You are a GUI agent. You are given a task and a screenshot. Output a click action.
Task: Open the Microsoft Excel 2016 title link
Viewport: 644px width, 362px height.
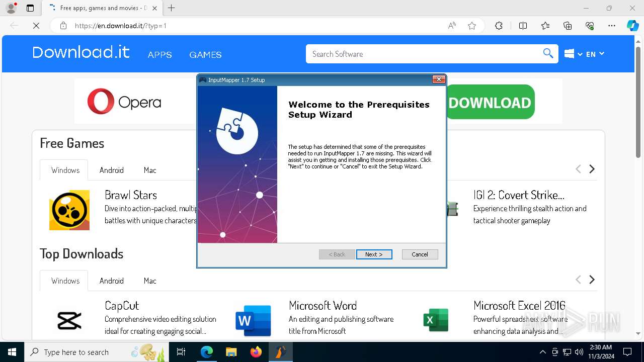point(519,306)
